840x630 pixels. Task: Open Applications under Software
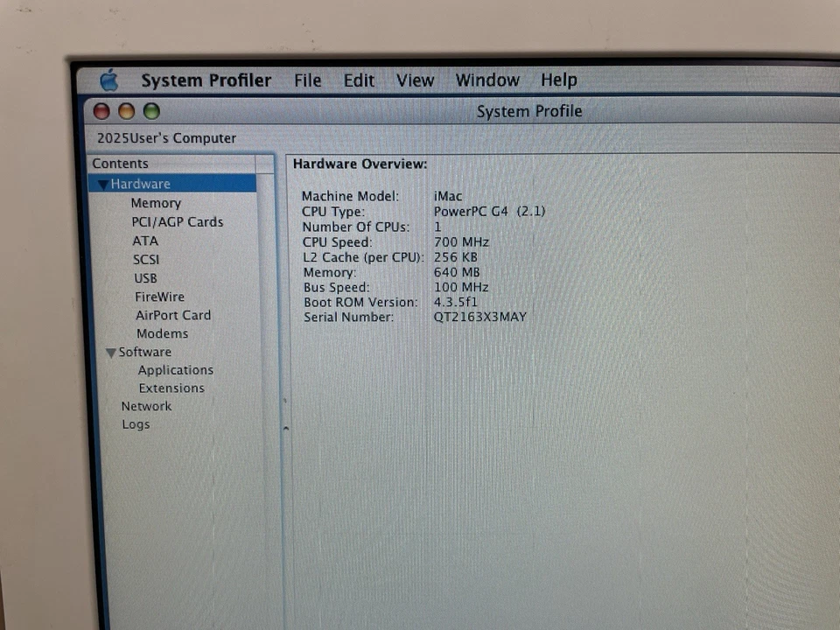[175, 369]
